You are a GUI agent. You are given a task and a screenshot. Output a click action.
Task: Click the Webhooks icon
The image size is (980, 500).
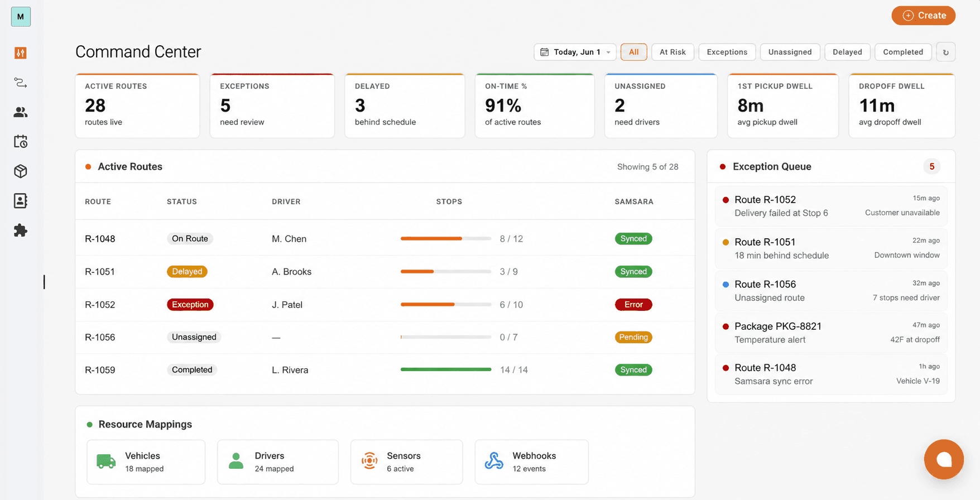coord(494,461)
